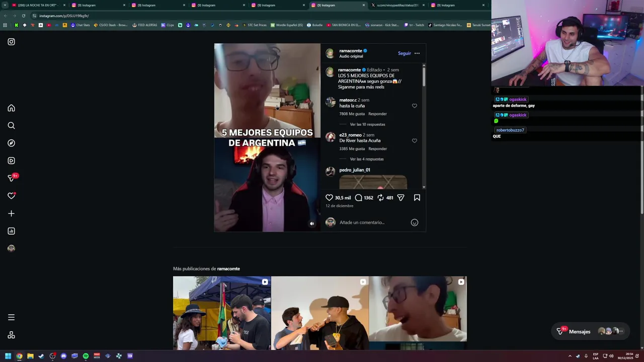Screen dimensions: 644x362
Task: Close the active Instagram browser tab
Action: click(364, 5)
